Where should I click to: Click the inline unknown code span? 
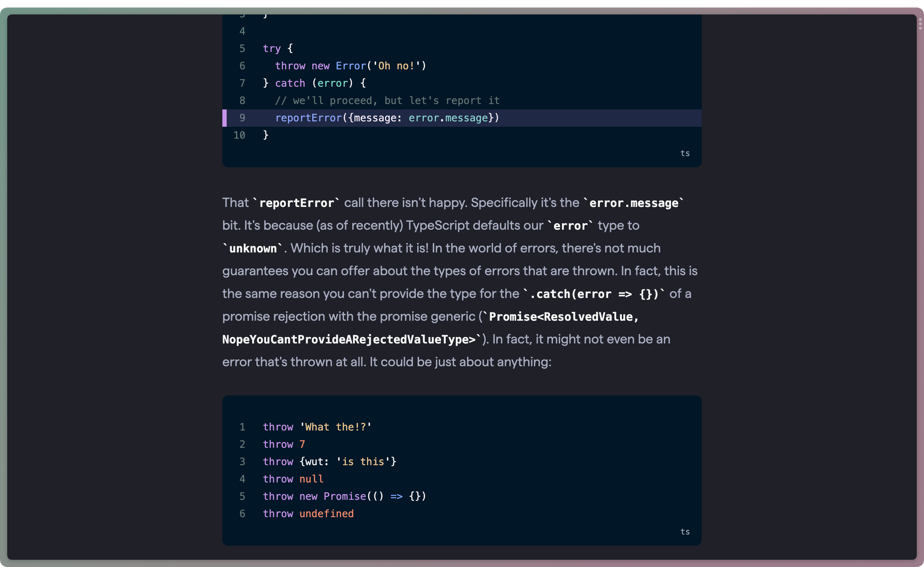pyautogui.click(x=252, y=248)
